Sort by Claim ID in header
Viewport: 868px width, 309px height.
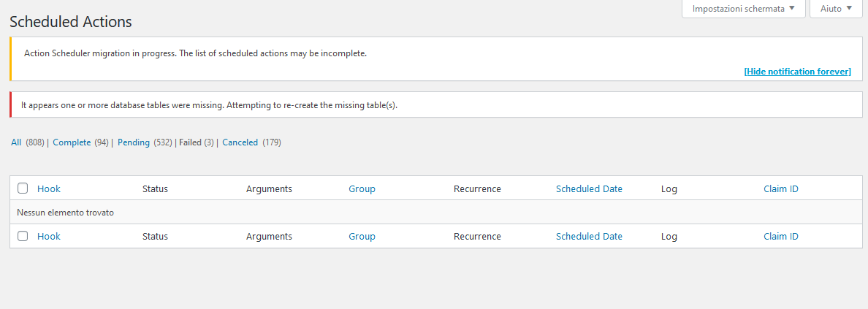tap(781, 189)
